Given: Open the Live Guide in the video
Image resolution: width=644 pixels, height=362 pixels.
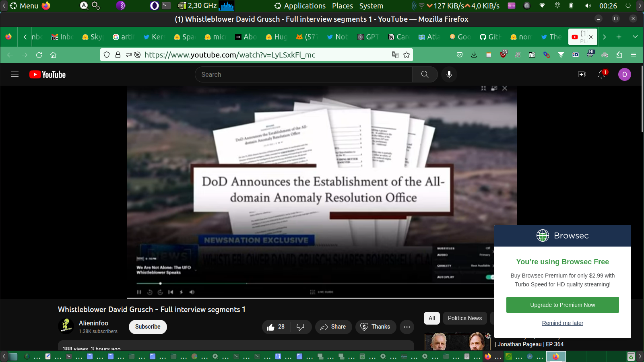Looking at the screenshot, I should 322,292.
